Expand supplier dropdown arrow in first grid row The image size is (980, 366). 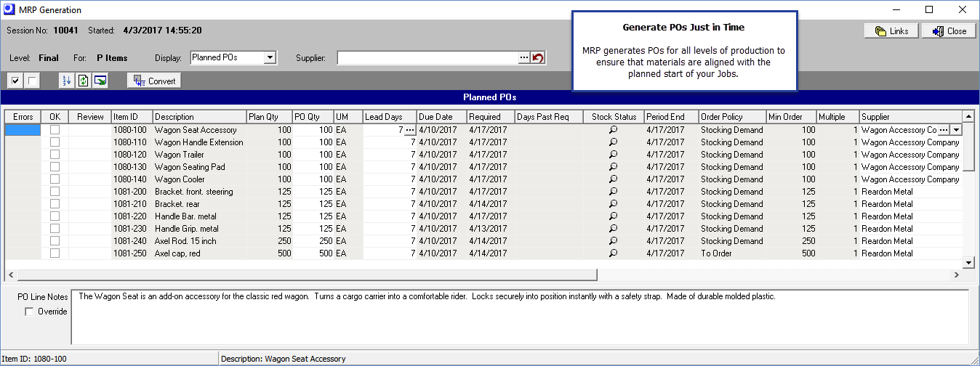956,130
